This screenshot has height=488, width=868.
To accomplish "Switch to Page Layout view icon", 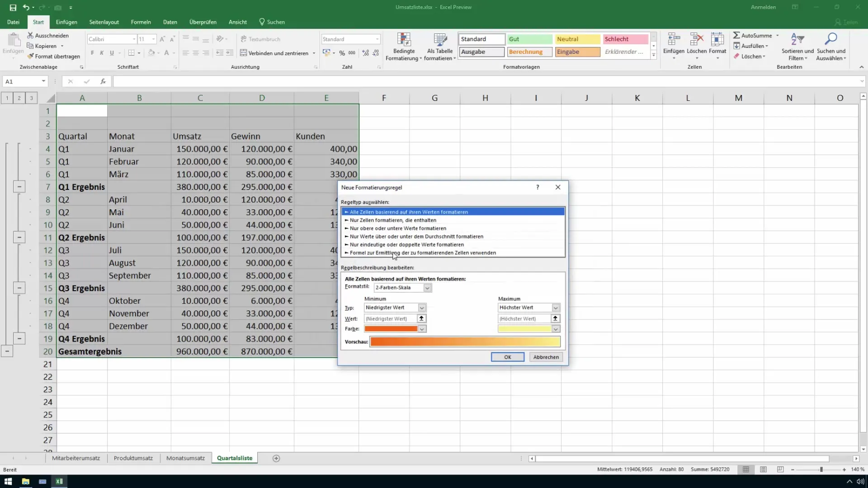I will pyautogui.click(x=763, y=469).
